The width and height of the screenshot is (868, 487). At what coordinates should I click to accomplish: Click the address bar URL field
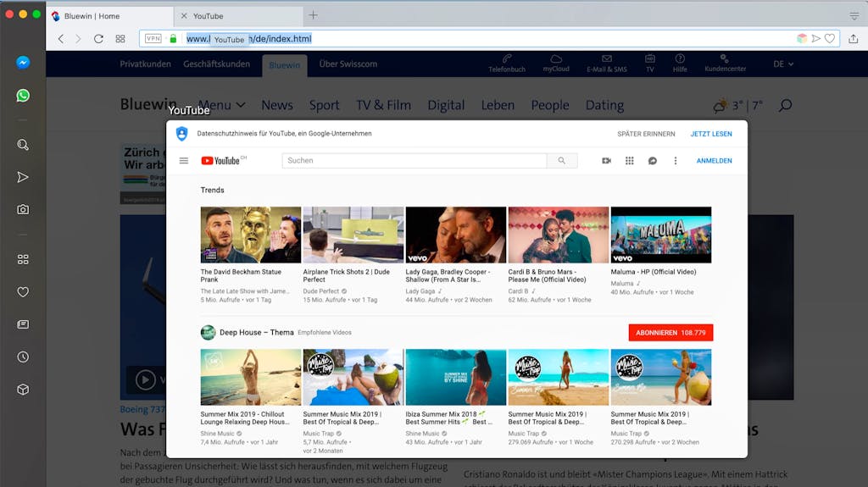(487, 39)
